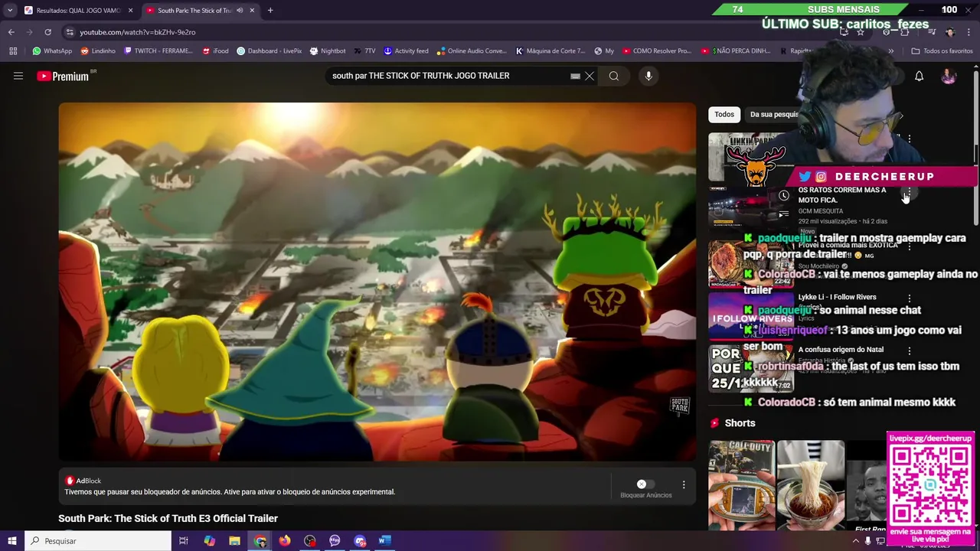The image size is (980, 551).
Task: Open the options menu for OS RATOS CORREM video
Action: [910, 191]
